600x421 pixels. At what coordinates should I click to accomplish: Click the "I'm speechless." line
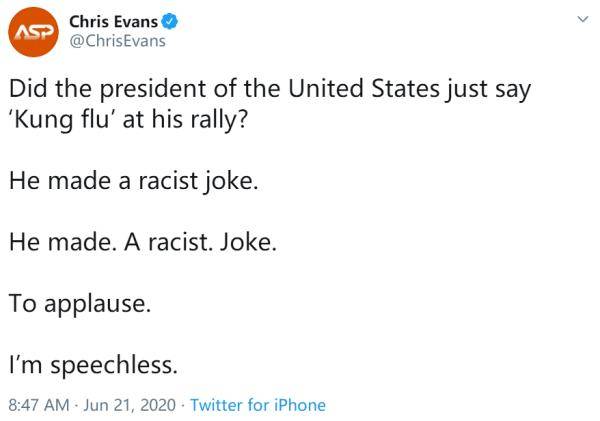point(93,364)
